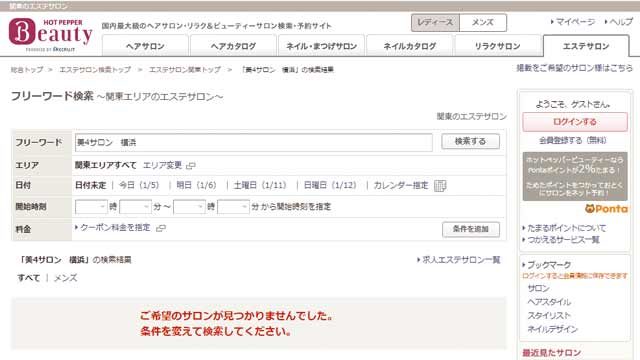
Task: Click the 条件を追加 button
Action: (x=471, y=229)
